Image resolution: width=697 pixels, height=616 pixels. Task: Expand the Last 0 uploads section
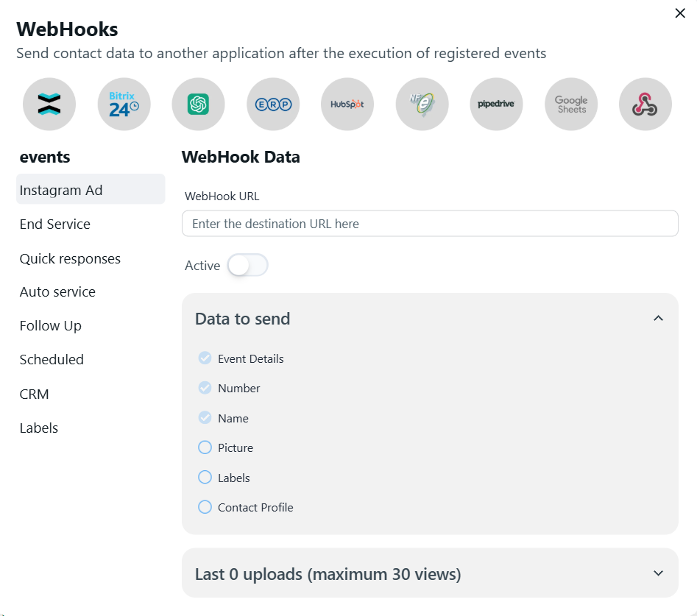(x=658, y=573)
